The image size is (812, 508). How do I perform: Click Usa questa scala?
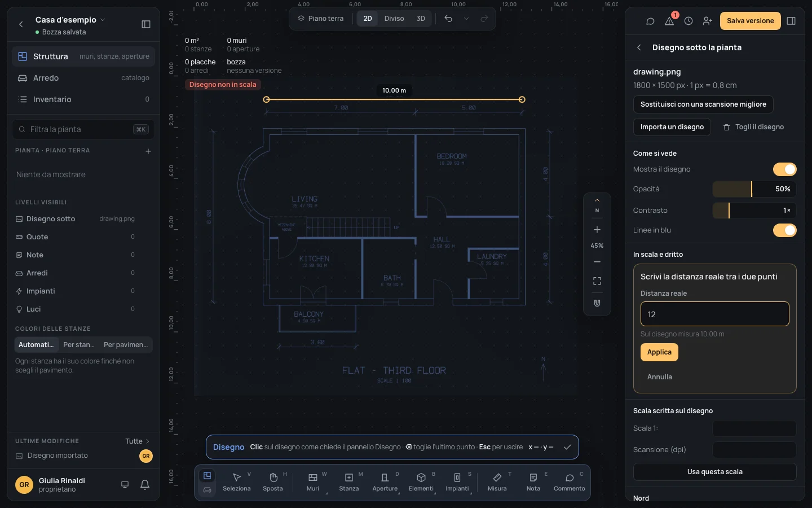[715, 472]
